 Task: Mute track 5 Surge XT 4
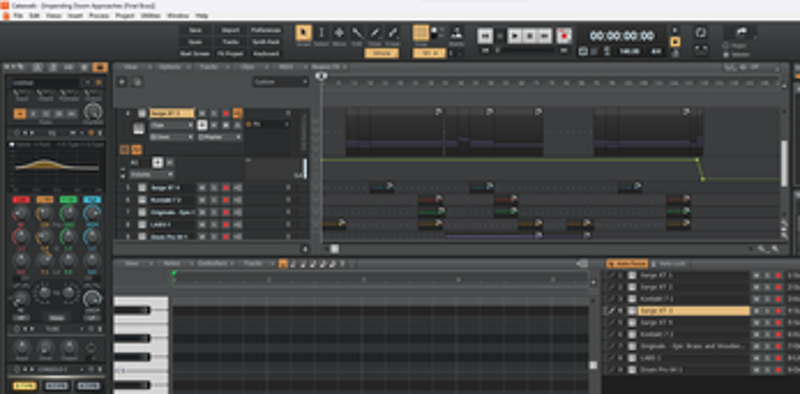click(x=202, y=187)
